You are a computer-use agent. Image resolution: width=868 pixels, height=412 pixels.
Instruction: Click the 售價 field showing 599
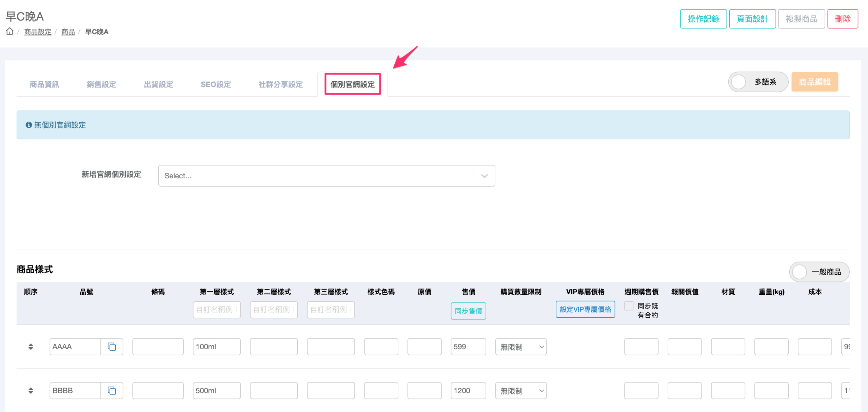pos(468,347)
